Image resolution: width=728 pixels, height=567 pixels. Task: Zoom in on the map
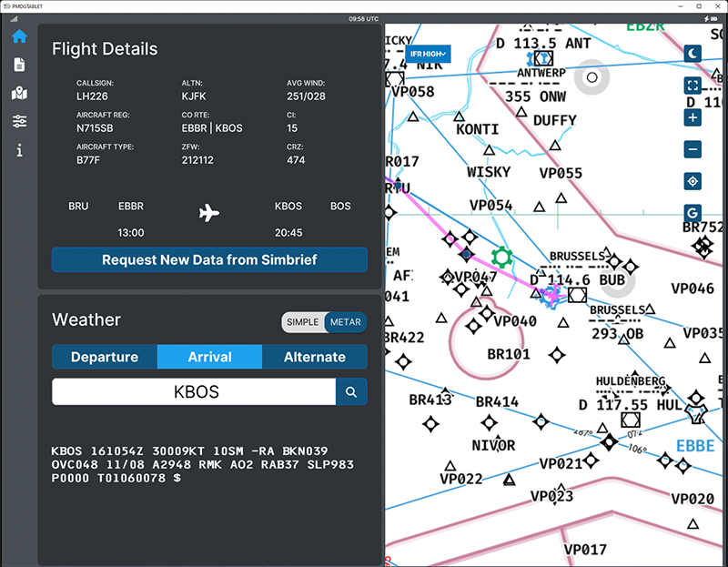693,117
